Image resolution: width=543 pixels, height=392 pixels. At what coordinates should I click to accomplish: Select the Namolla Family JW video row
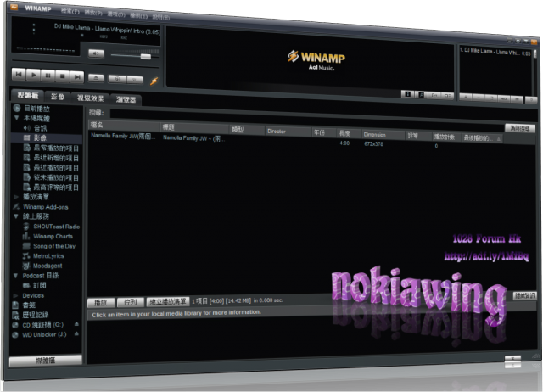[294, 141]
